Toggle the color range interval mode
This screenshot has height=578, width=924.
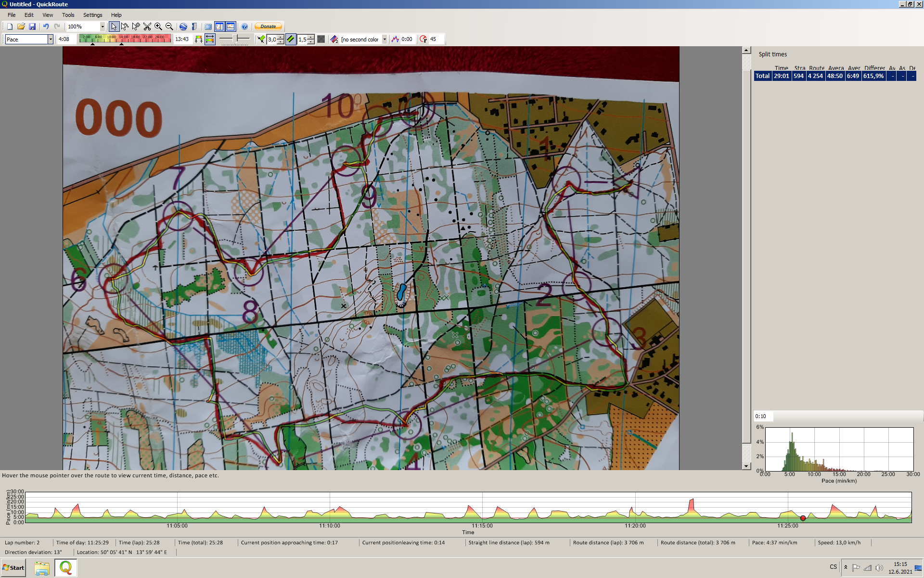(x=210, y=39)
